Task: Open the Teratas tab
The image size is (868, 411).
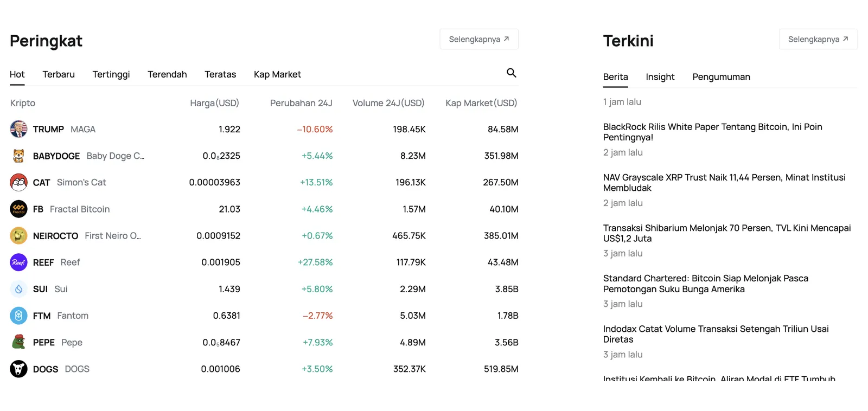Action: 220,74
